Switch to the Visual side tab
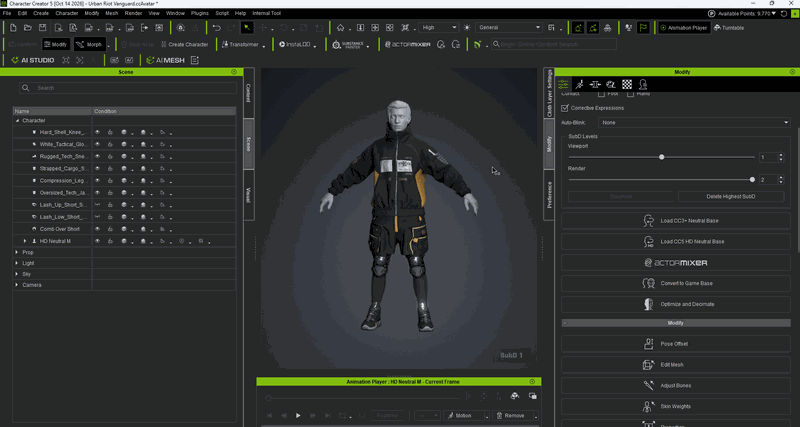This screenshot has height=427, width=800. point(249,195)
